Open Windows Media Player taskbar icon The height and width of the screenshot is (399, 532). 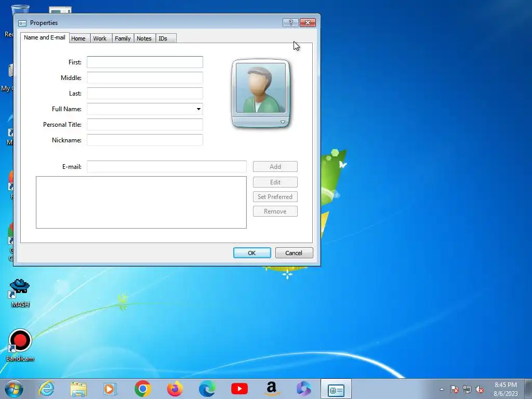[110, 389]
